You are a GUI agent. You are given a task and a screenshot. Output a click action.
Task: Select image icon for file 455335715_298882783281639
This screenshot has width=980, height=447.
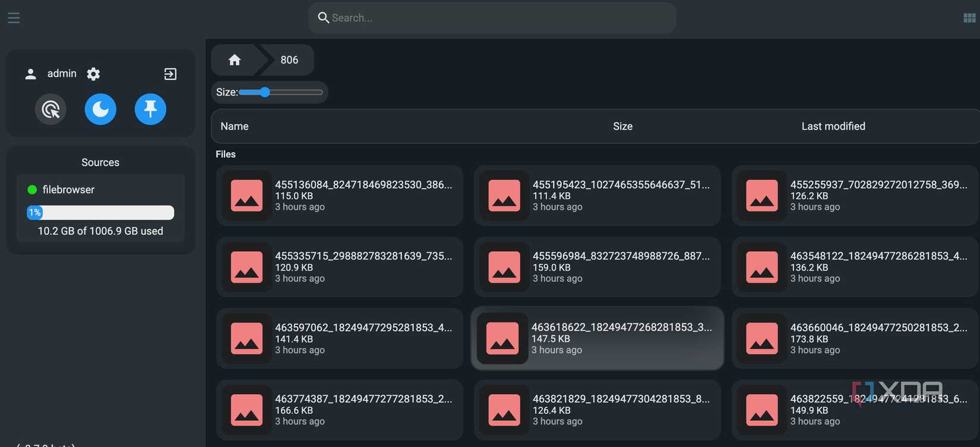pyautogui.click(x=246, y=267)
